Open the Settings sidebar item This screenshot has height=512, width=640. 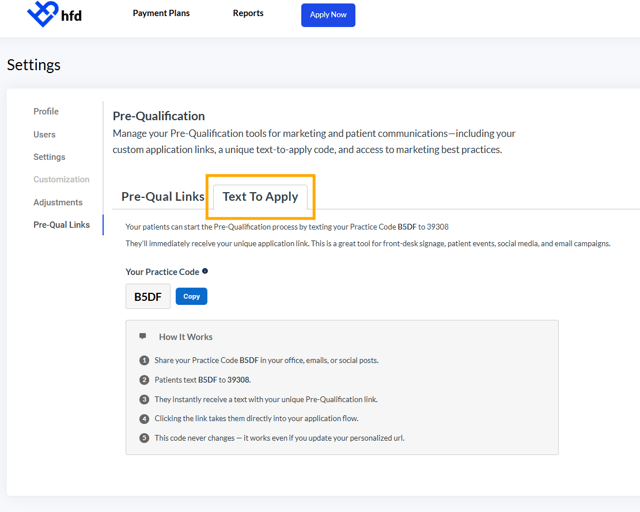coord(49,157)
